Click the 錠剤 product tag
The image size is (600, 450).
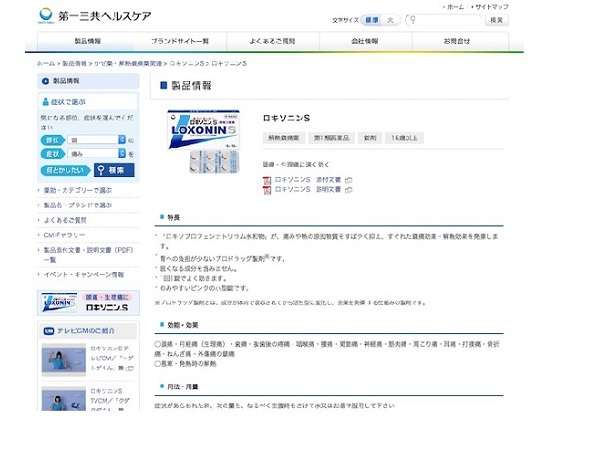[370, 138]
